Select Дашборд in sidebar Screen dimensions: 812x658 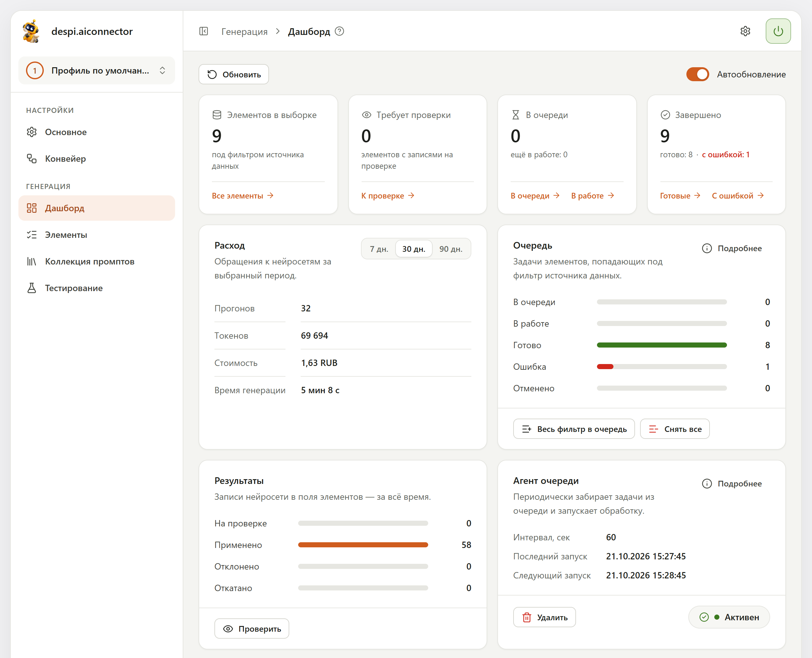coord(97,208)
